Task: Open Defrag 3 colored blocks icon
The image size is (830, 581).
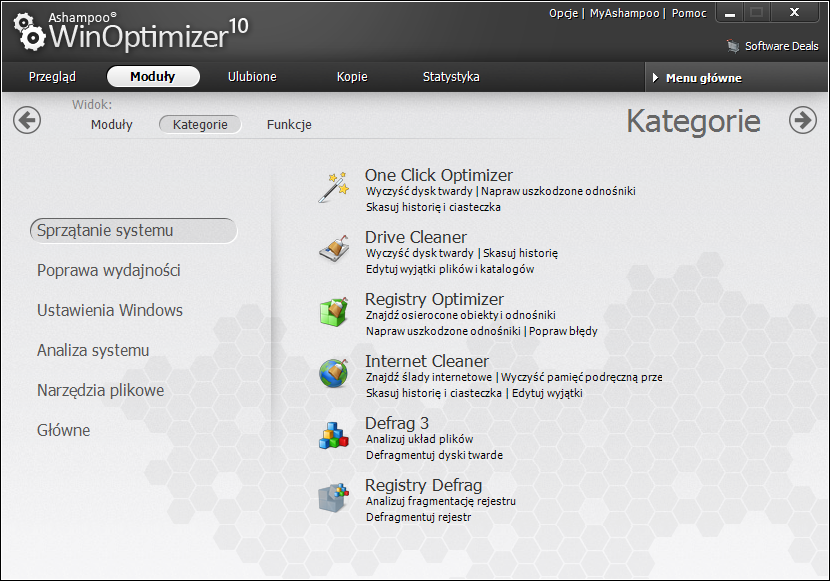Action: 333,435
